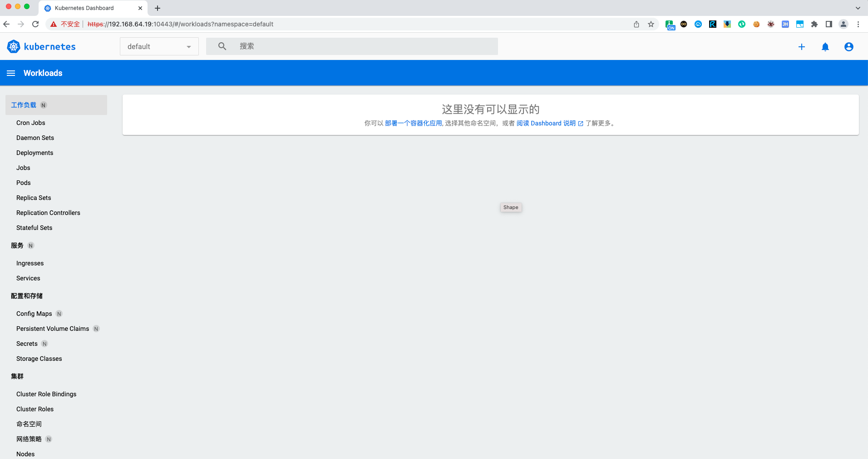The width and height of the screenshot is (868, 459).
Task: Click 阅读 Dashboard 说明 link
Action: click(x=550, y=123)
